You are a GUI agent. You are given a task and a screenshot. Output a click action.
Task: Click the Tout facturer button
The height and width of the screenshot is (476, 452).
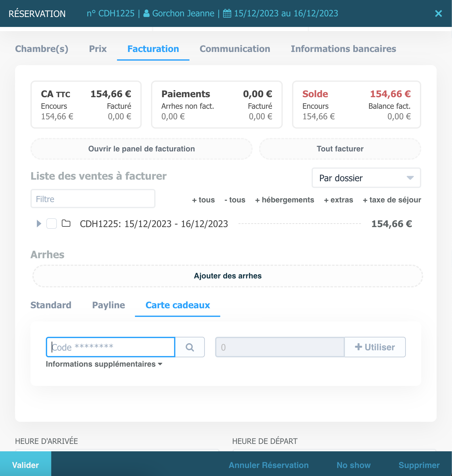(340, 149)
